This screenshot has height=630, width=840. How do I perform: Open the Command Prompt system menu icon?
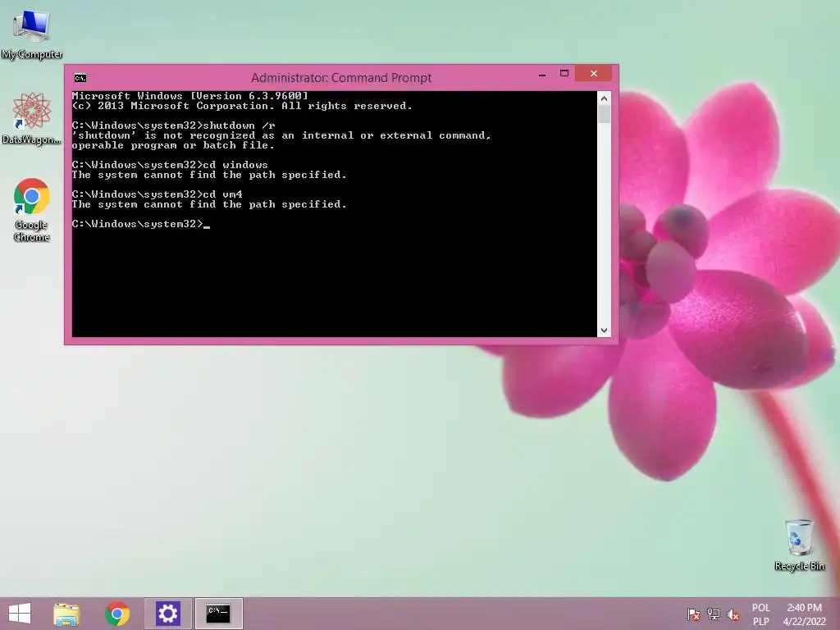pos(80,78)
